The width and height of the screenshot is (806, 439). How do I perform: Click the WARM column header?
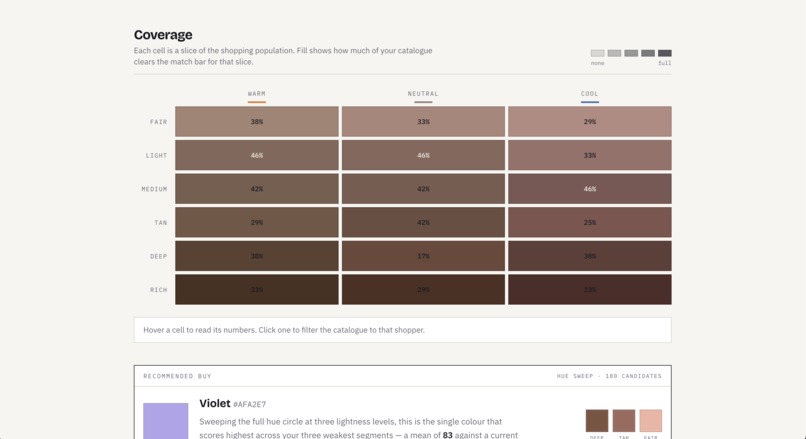[x=257, y=94]
